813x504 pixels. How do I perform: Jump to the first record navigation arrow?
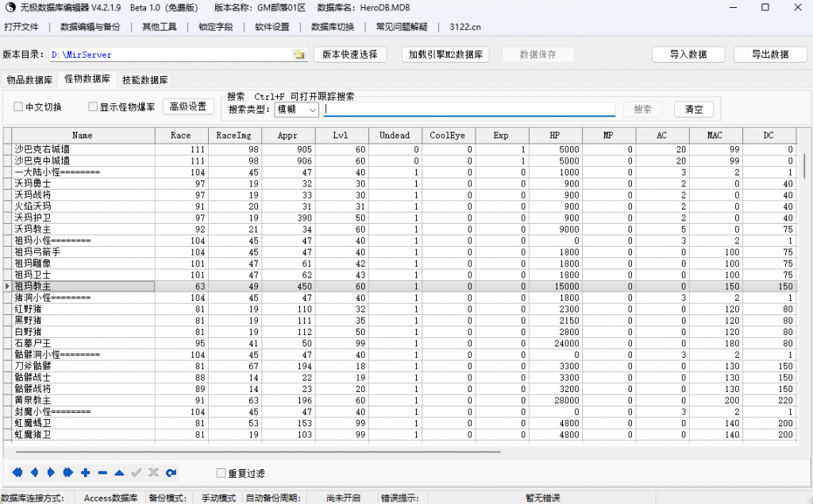[17, 472]
